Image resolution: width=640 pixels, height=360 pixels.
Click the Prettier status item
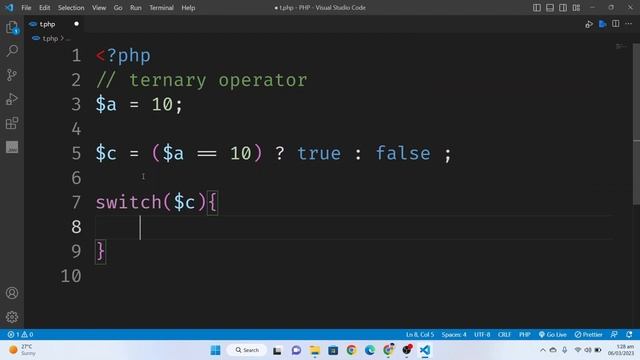(x=588, y=335)
